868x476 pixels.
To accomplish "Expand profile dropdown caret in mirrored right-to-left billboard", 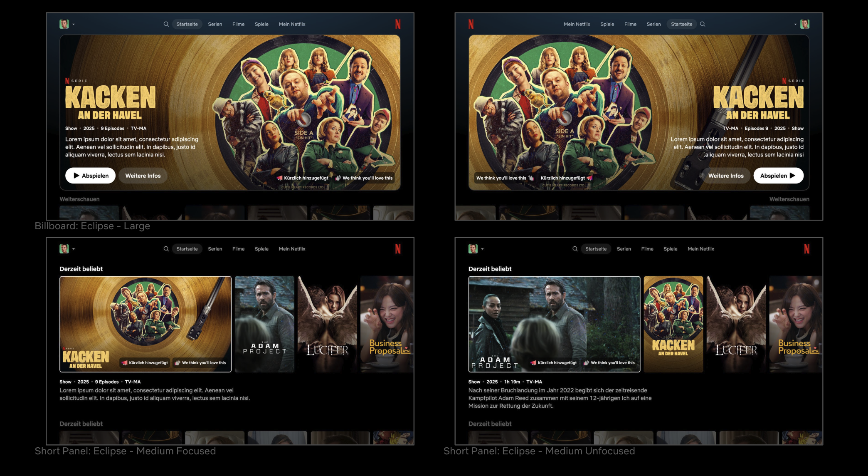I will pos(795,25).
